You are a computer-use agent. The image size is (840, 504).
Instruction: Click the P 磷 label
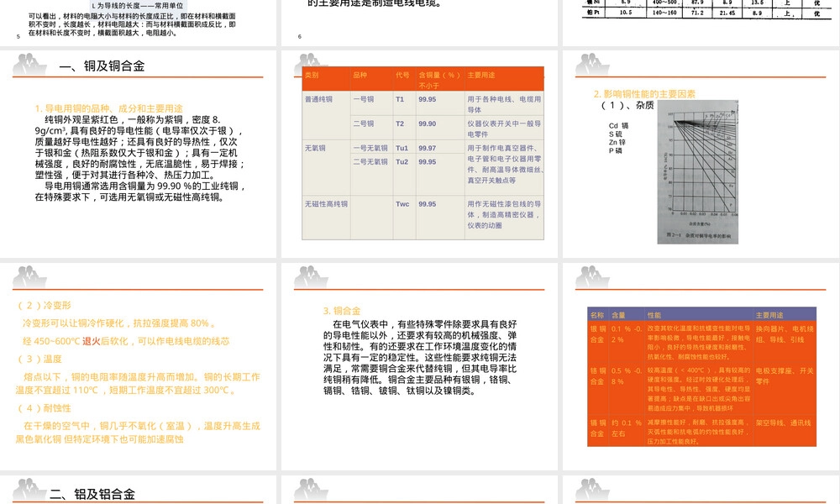click(615, 150)
